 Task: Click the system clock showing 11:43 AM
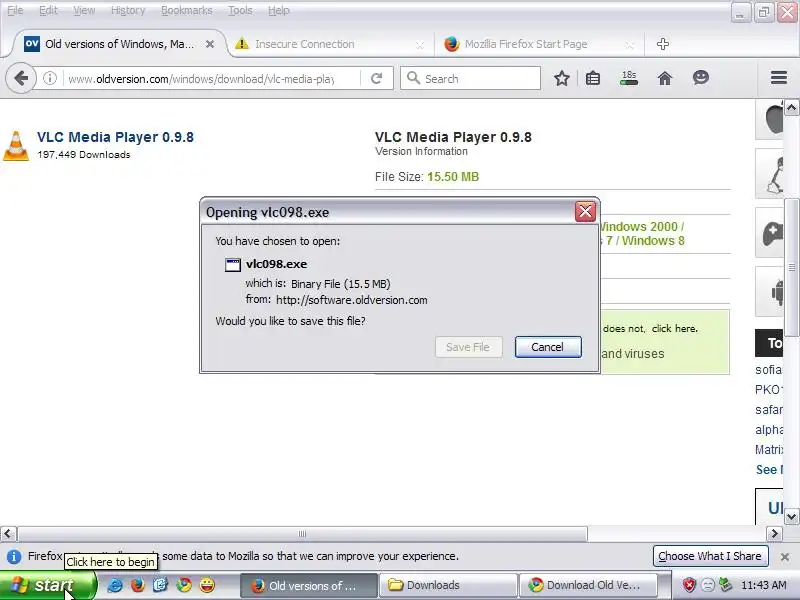click(x=764, y=585)
